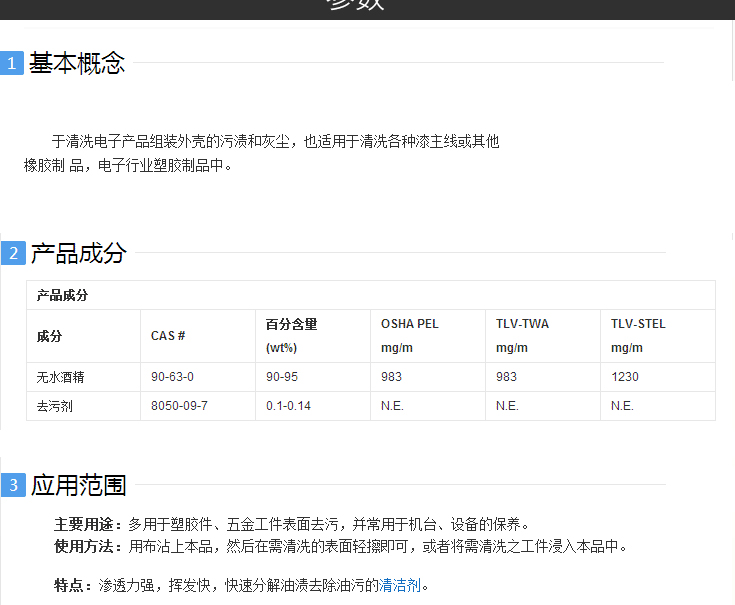Click the number 1 section badge

pyautogui.click(x=12, y=63)
